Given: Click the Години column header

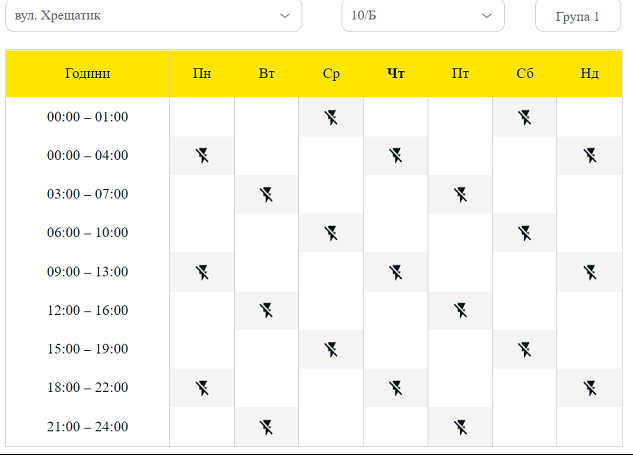Looking at the screenshot, I should (88, 73).
